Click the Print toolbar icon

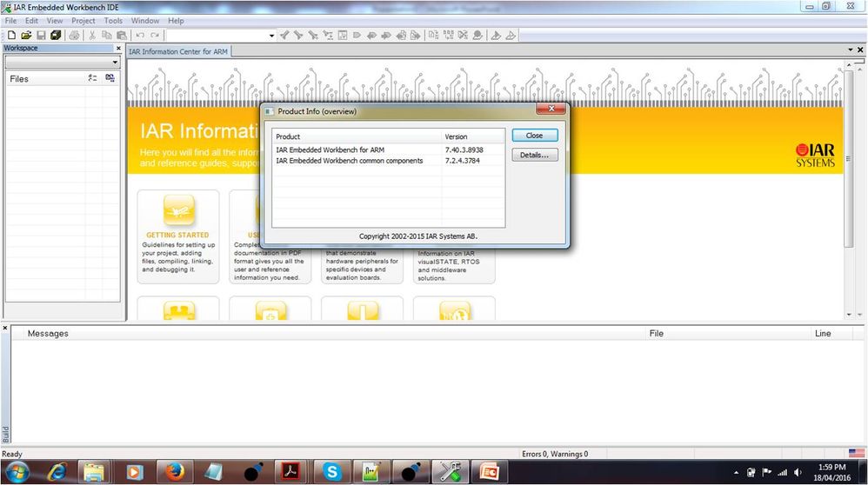(74, 36)
